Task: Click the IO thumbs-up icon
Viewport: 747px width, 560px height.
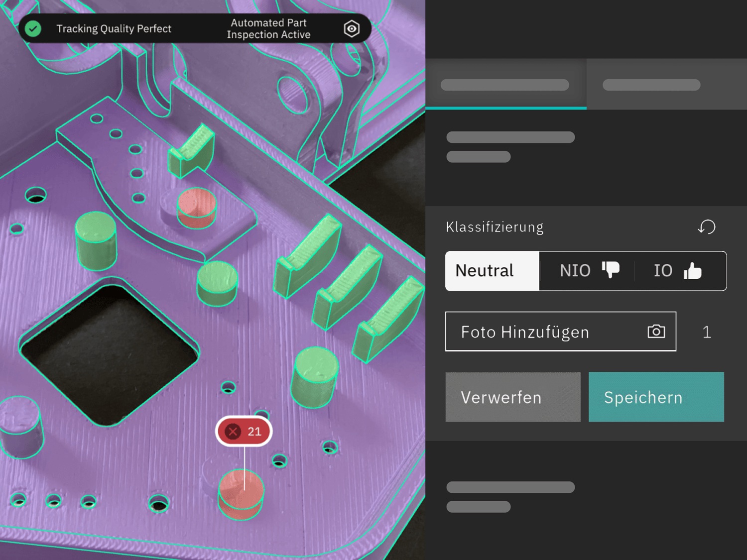Action: coord(692,270)
